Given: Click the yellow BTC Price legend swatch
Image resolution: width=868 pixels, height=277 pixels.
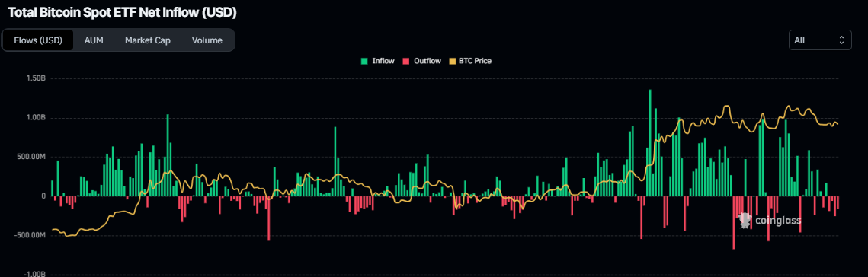Looking at the screenshot, I should (453, 61).
